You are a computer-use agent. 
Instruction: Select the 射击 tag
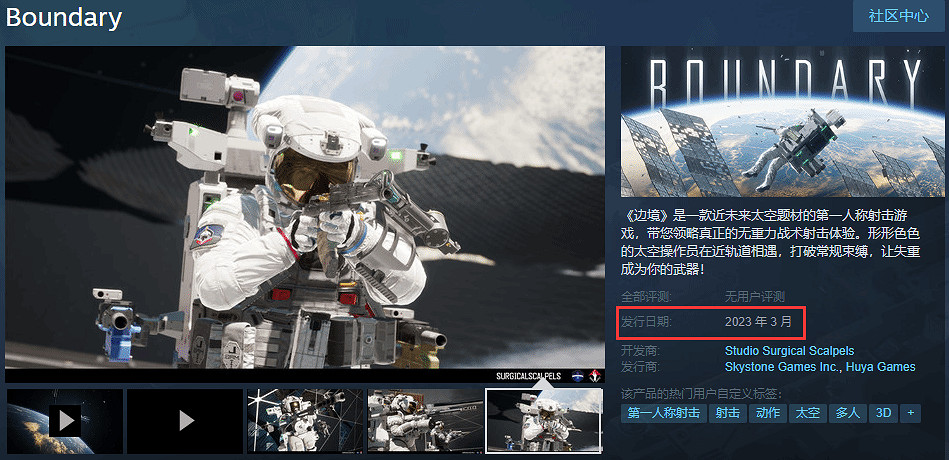coord(727,413)
